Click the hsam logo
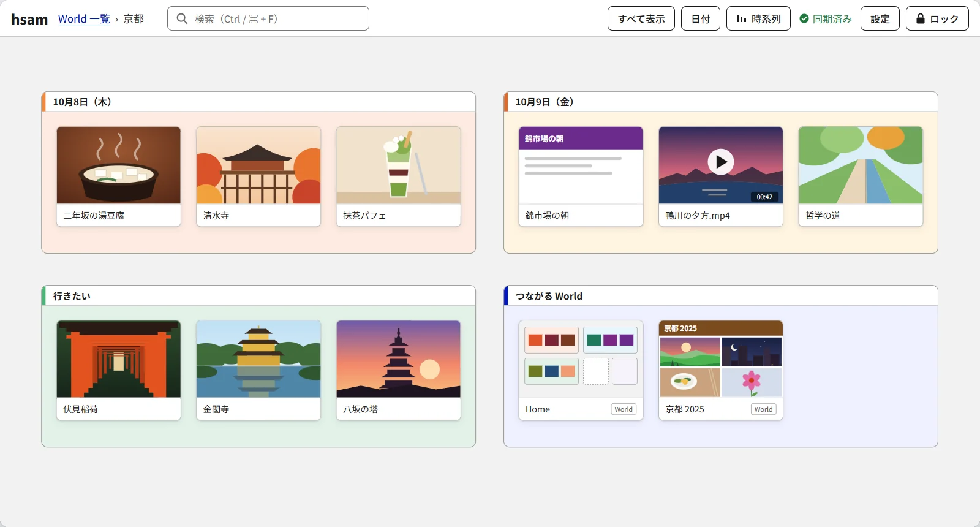The image size is (980, 527). 29,19
